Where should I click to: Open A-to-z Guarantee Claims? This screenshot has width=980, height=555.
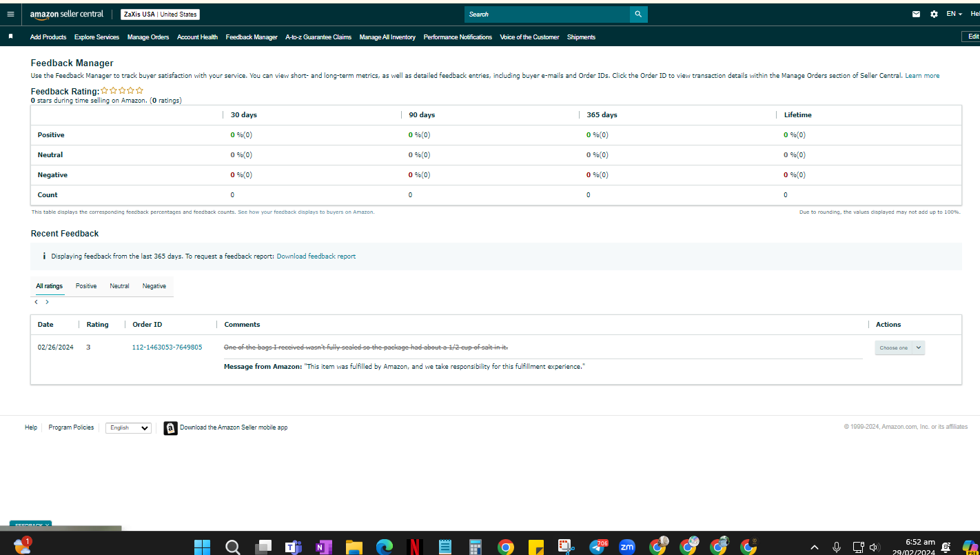318,37
